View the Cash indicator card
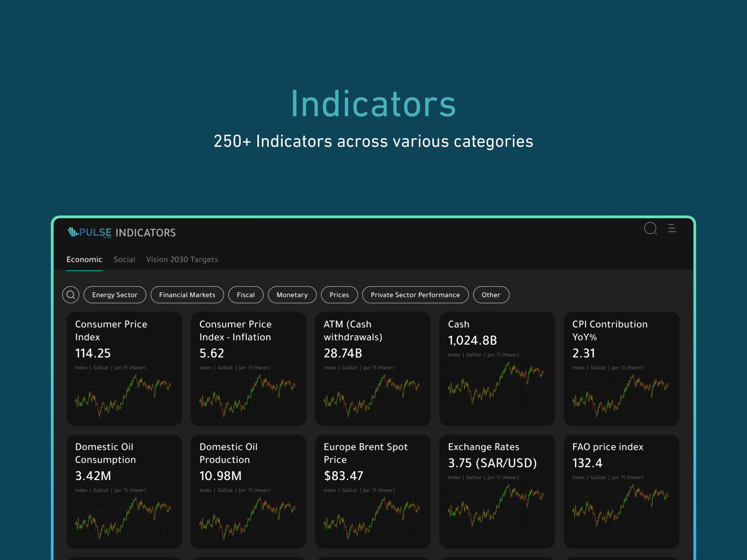 click(x=497, y=369)
